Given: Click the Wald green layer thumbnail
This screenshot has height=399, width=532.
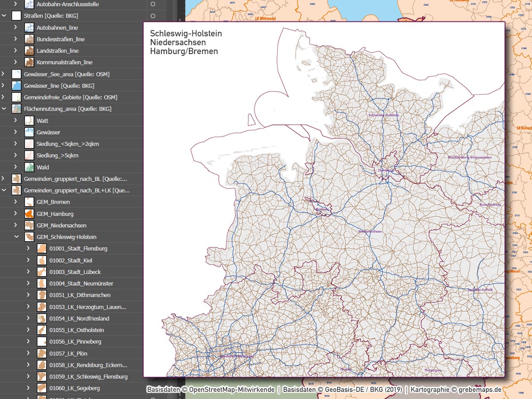Looking at the screenshot, I should pyautogui.click(x=29, y=167).
